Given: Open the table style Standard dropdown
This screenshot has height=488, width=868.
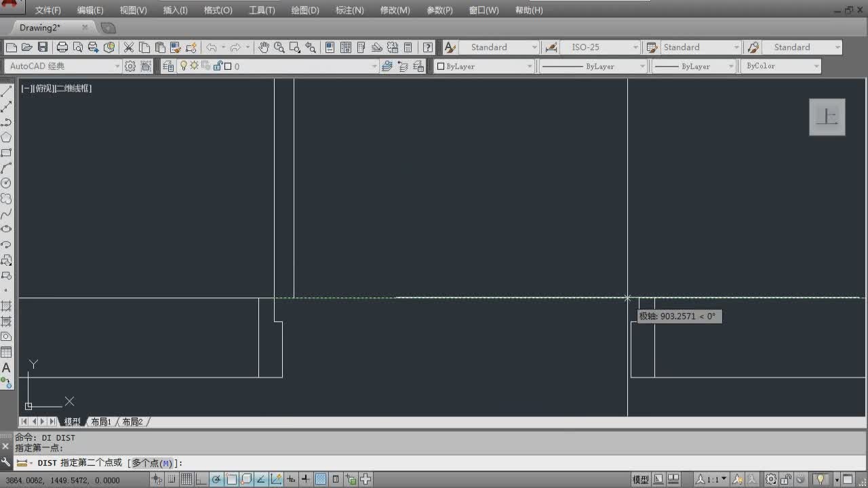Looking at the screenshot, I should tap(736, 47).
